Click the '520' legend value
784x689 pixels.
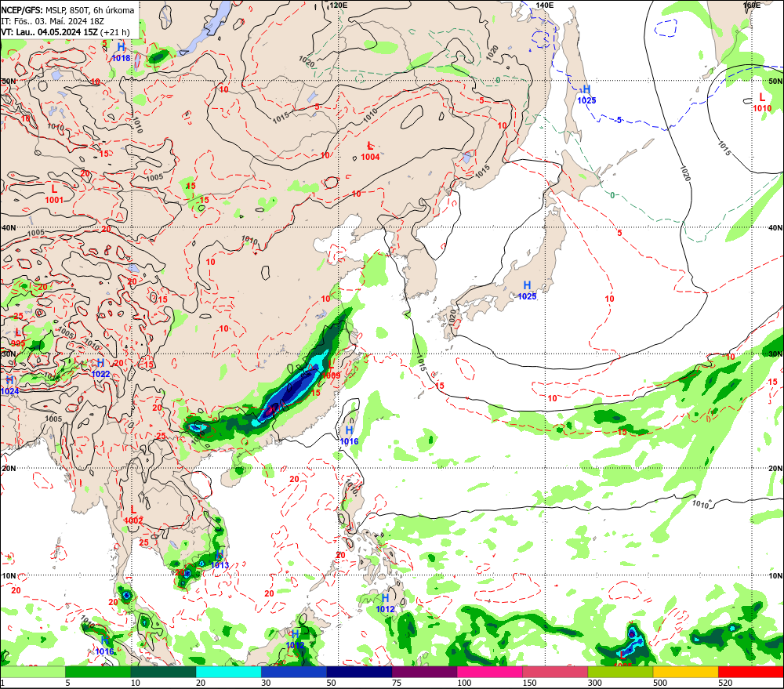click(x=725, y=683)
